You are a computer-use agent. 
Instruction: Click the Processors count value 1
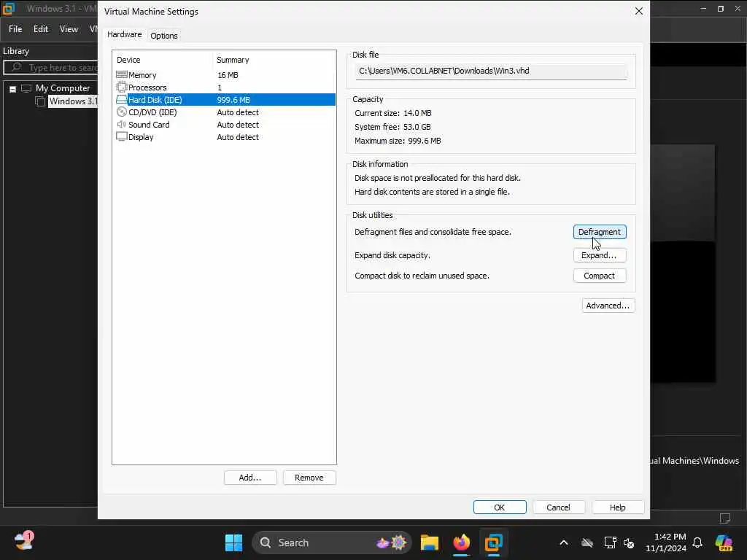pos(220,87)
